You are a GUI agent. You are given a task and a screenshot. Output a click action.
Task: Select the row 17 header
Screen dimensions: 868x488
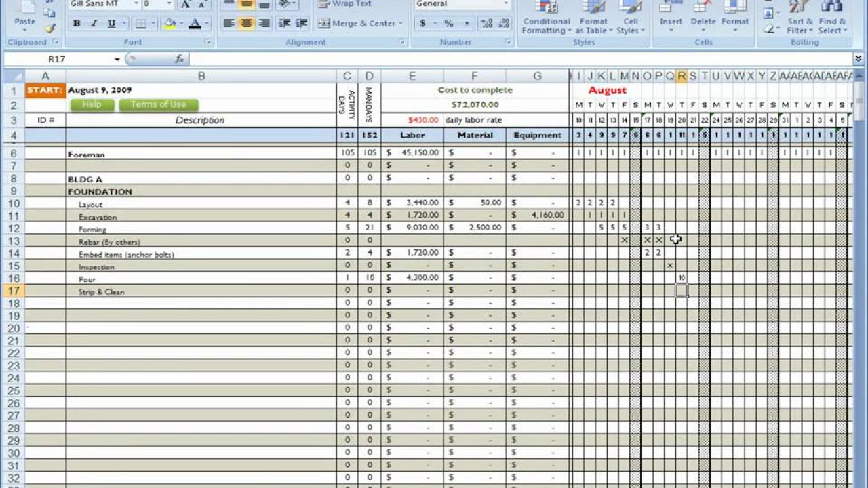click(x=13, y=291)
